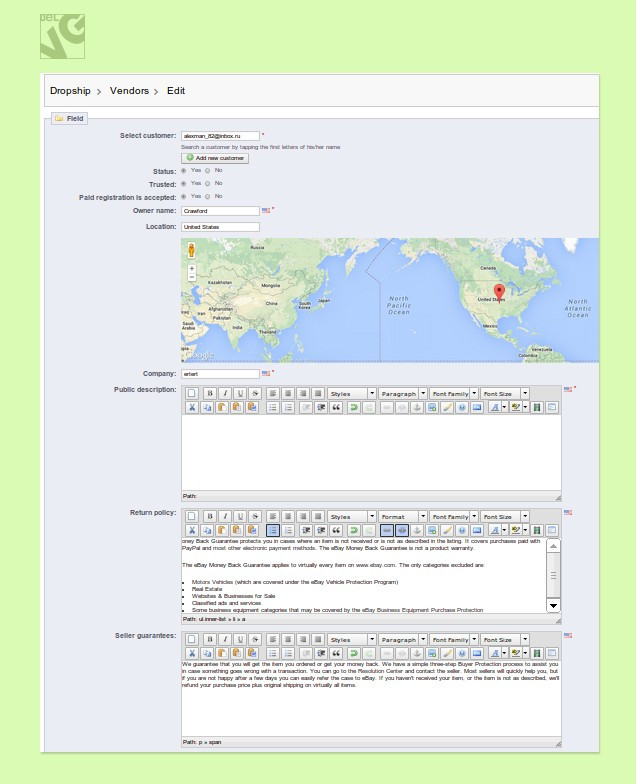
Task: Click Cut icon in Public description editor
Action: [x=193, y=407]
